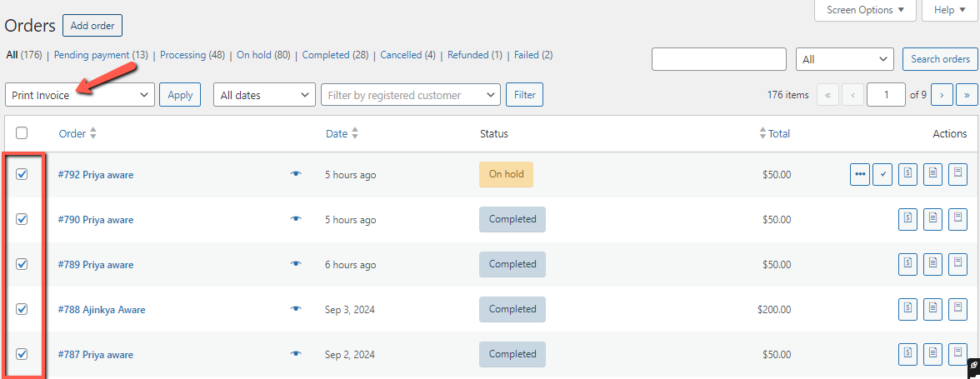Click receipt icon for order #788
980x379 pixels.
(x=958, y=310)
